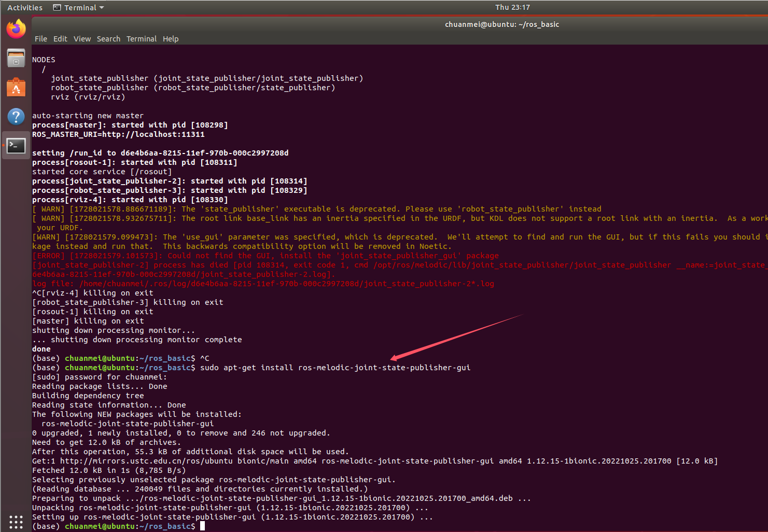
Task: Click the joint_state_publisher log file path
Action: click(284, 283)
